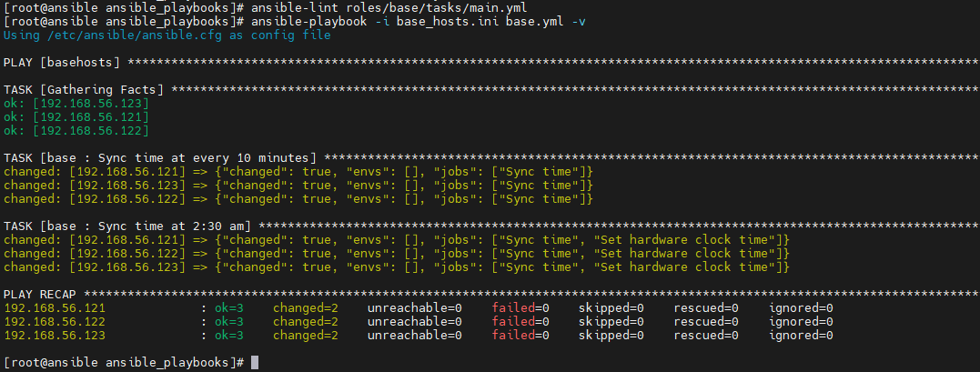Click the PLAY [basehosts] header line
This screenshot has height=372, width=980.
(x=491, y=63)
